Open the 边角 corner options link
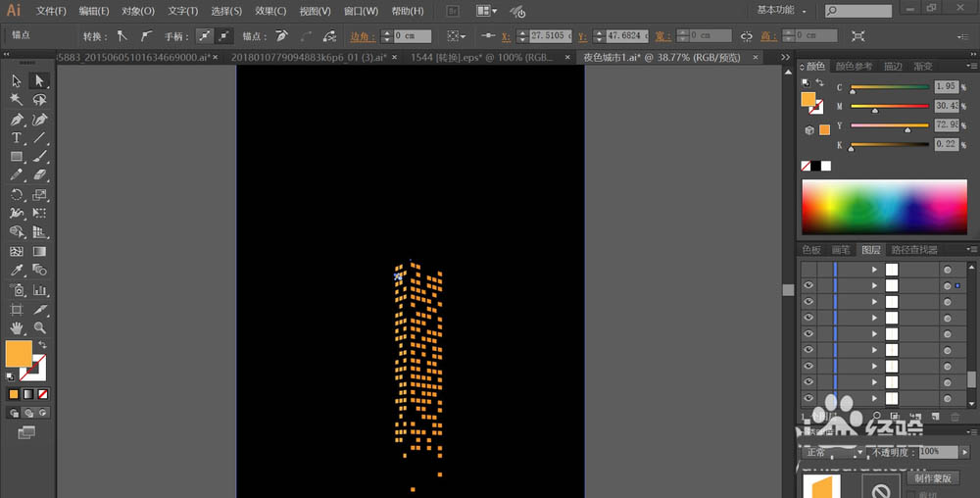Screen dimensions: 980x498 363,36
